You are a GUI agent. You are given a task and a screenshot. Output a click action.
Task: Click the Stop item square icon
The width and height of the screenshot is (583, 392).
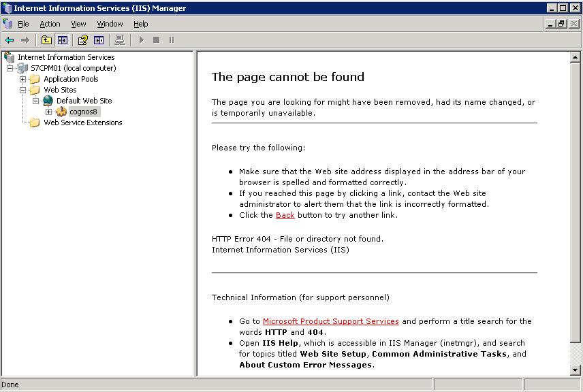(x=157, y=40)
